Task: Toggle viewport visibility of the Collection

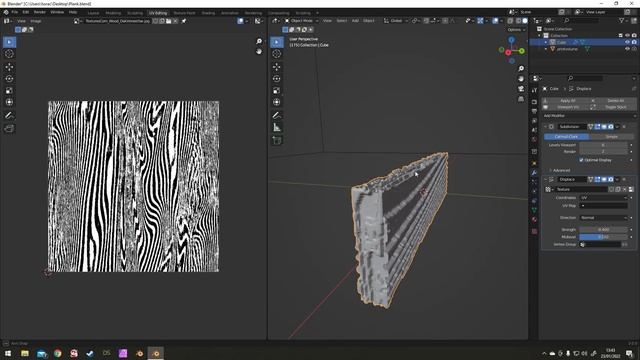Action: coord(627,36)
